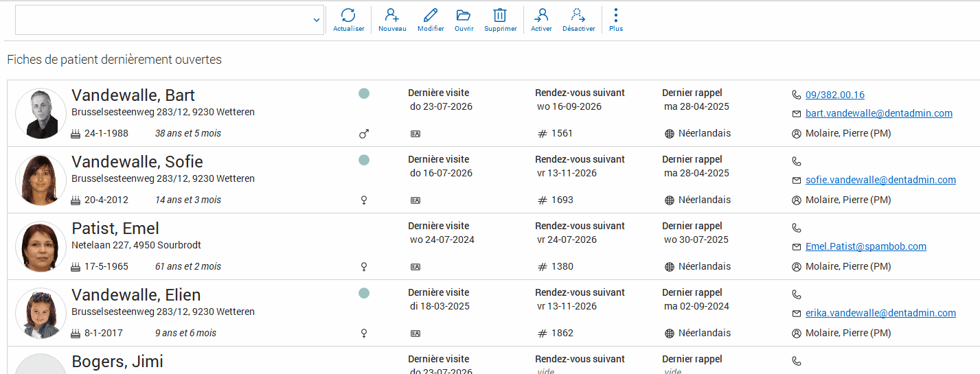The image size is (980, 374).
Task: Click address Netelaan 227, 4950 Sourbrodt
Action: (x=136, y=245)
